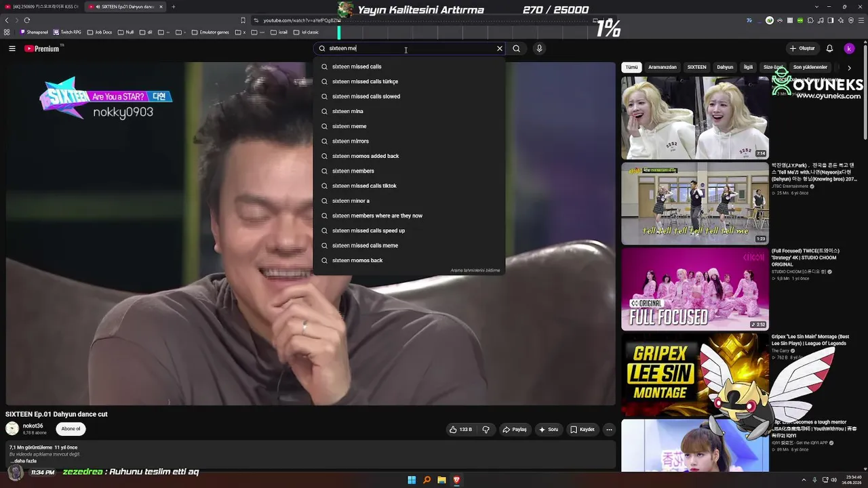Choose 'sixteen members where are they now'

(409, 216)
